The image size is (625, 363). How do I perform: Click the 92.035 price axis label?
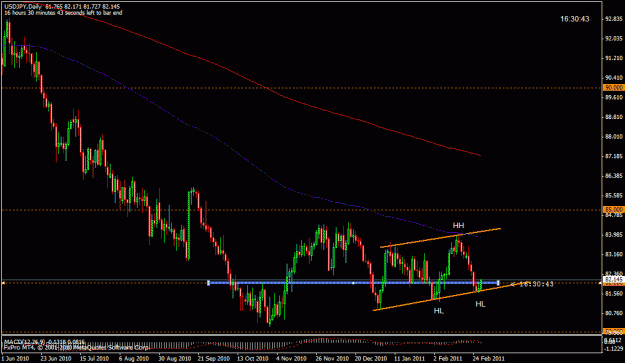click(614, 39)
